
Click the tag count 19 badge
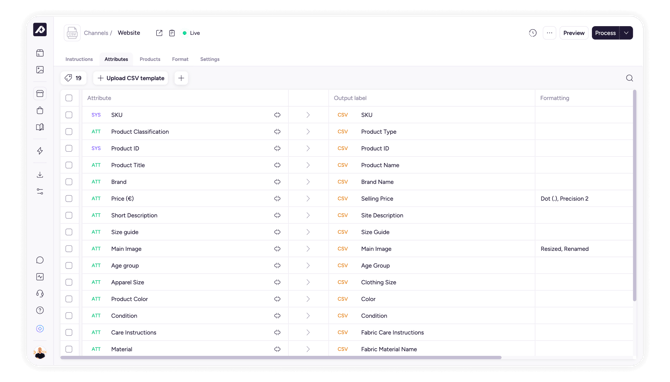[73, 78]
